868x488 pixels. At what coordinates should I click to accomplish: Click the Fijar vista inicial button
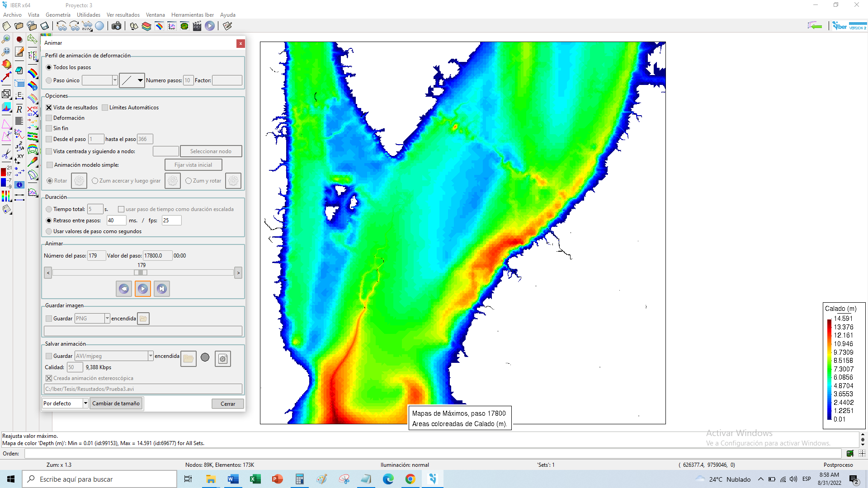click(193, 165)
